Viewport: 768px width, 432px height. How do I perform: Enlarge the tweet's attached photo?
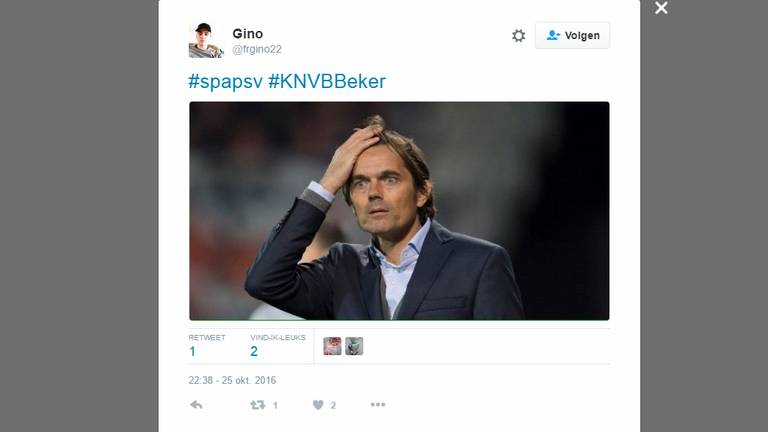[399, 211]
